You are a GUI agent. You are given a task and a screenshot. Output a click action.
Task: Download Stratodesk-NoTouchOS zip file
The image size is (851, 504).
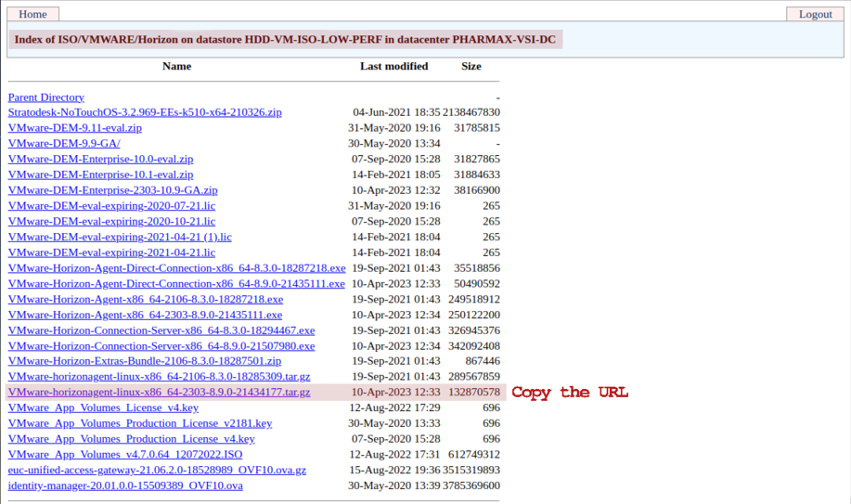coord(145,112)
